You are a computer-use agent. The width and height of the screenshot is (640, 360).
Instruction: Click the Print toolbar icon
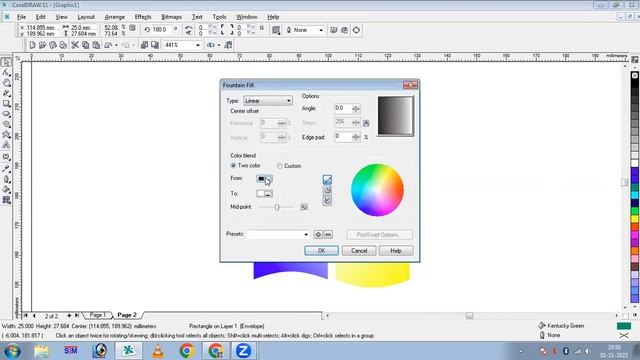pos(63,45)
